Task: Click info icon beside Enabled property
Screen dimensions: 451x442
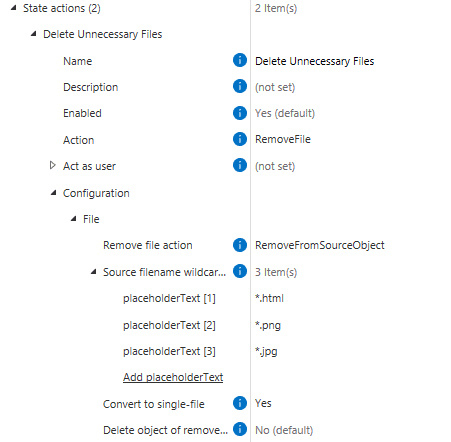Action: [240, 113]
